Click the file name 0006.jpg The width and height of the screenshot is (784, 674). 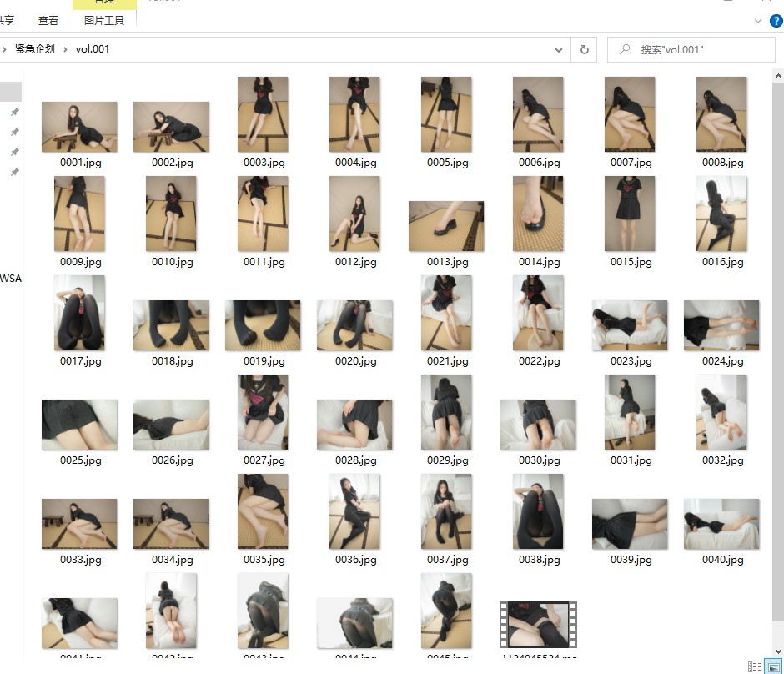tap(540, 163)
